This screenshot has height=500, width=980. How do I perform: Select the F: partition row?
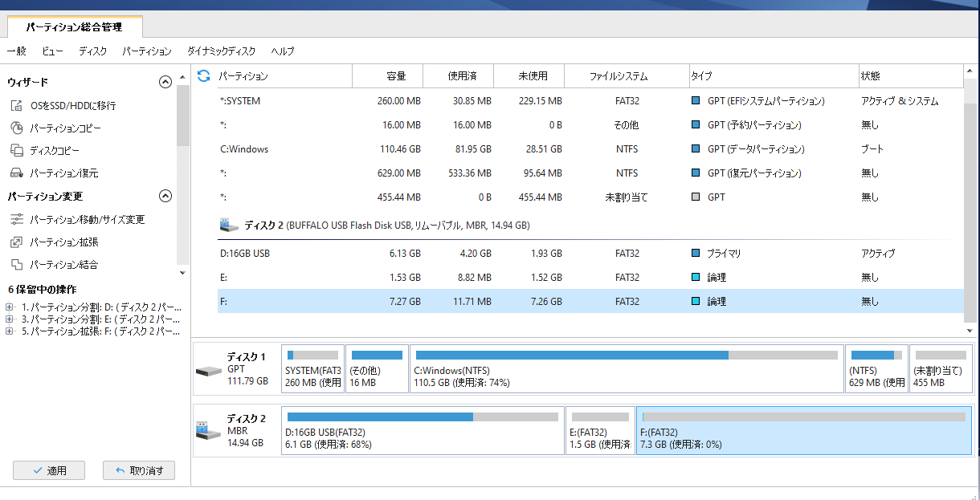pos(590,301)
